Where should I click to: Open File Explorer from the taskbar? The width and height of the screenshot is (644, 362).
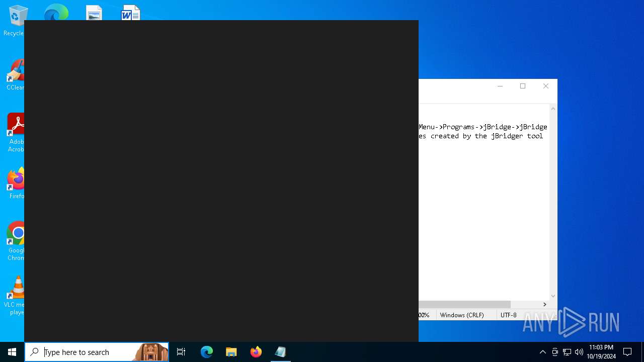(231, 352)
